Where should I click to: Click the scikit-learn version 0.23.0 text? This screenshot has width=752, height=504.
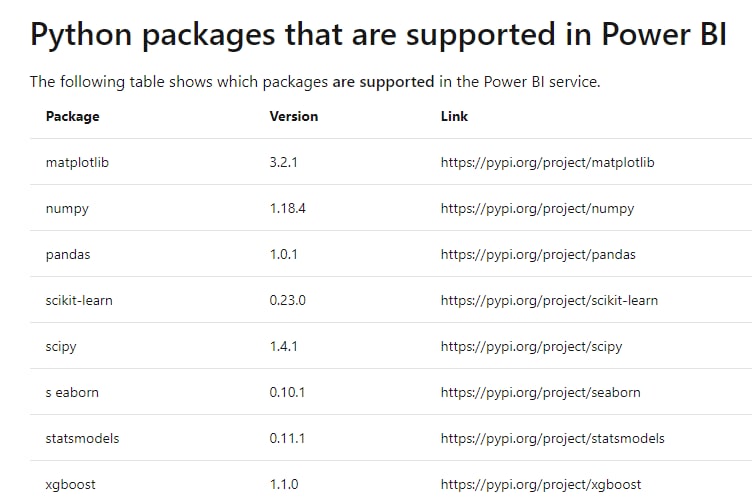287,301
